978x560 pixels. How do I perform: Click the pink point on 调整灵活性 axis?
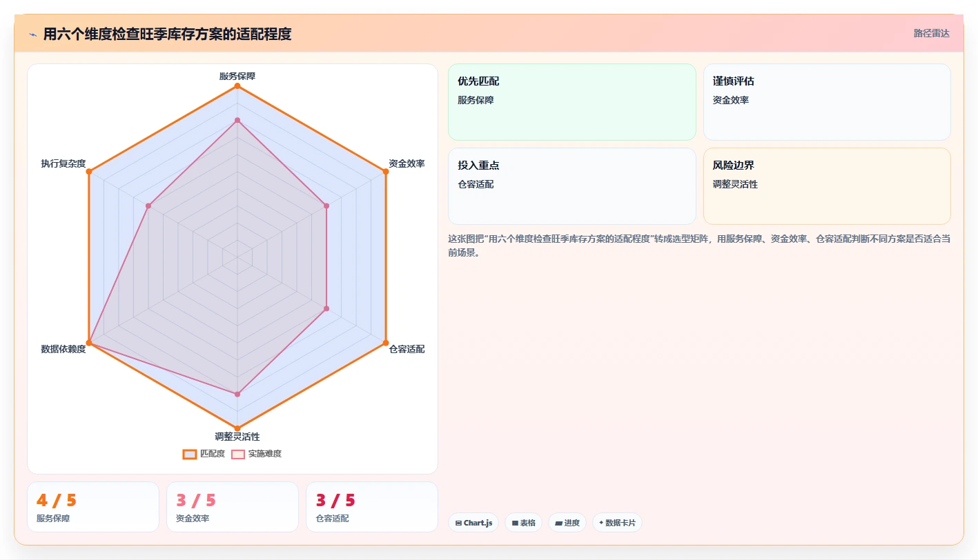point(237,394)
